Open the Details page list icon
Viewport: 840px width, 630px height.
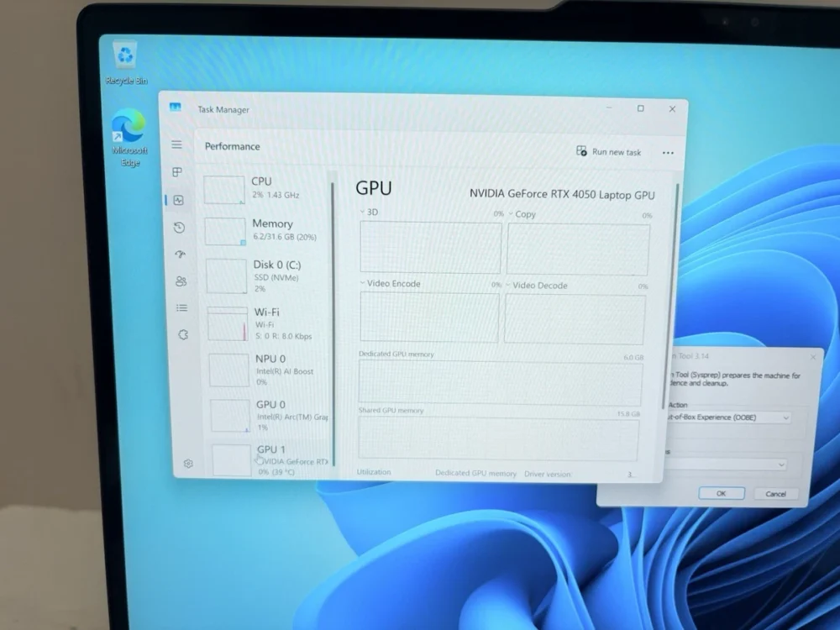[182, 307]
